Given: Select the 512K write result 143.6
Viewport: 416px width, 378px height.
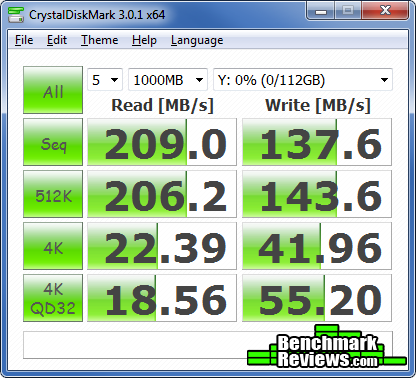Looking at the screenshot, I should [x=317, y=194].
